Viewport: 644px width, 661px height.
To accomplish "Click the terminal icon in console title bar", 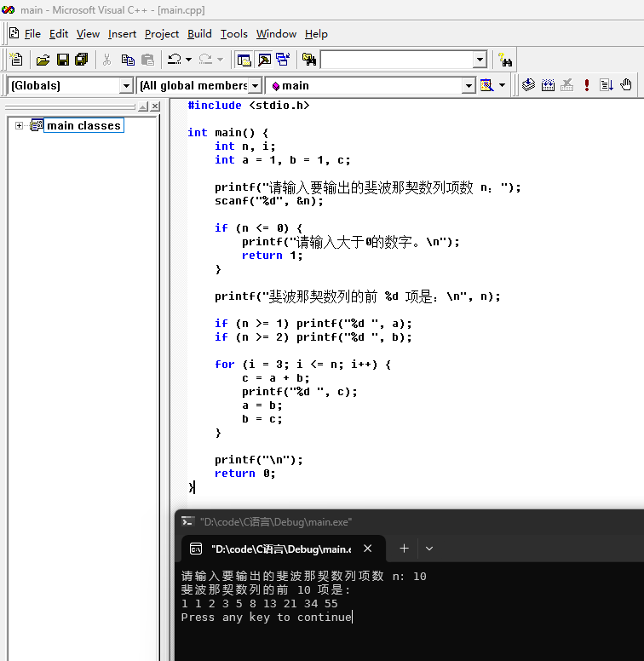I will tap(187, 522).
